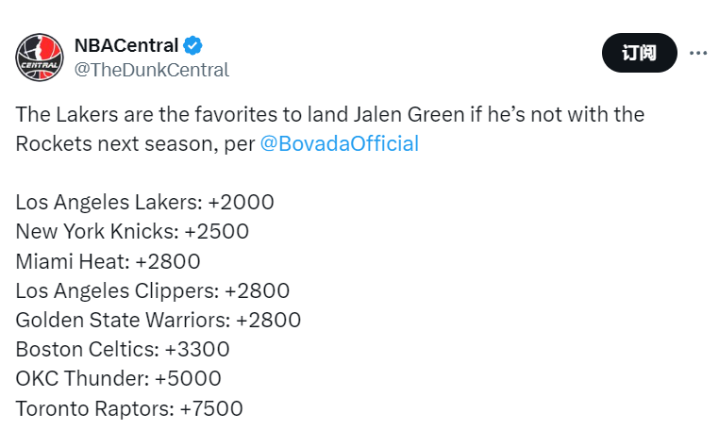Select the Los Angeles Clippers +2800 line
Screen dimensions: 719x430
(x=153, y=291)
